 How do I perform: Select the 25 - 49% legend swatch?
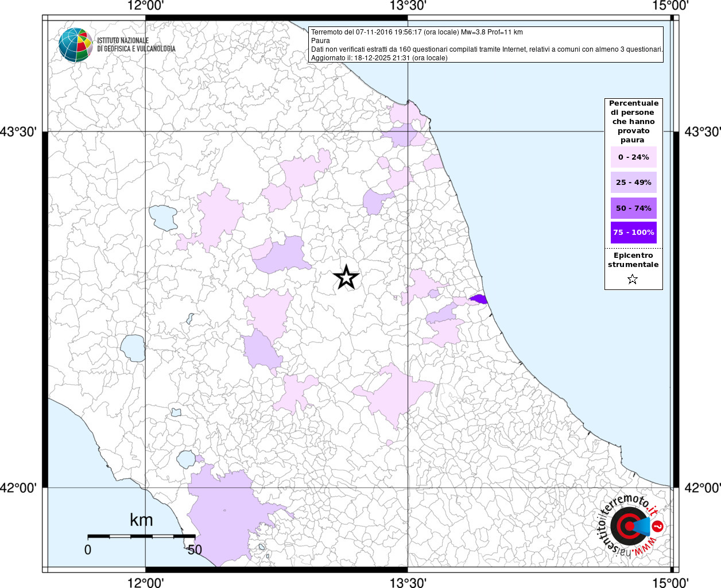633,183
